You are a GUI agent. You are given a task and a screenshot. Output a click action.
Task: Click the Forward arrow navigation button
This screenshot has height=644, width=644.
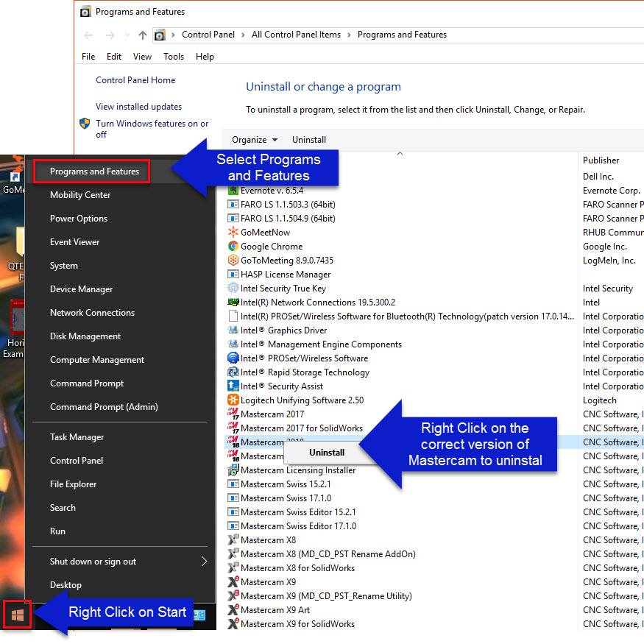click(x=110, y=35)
